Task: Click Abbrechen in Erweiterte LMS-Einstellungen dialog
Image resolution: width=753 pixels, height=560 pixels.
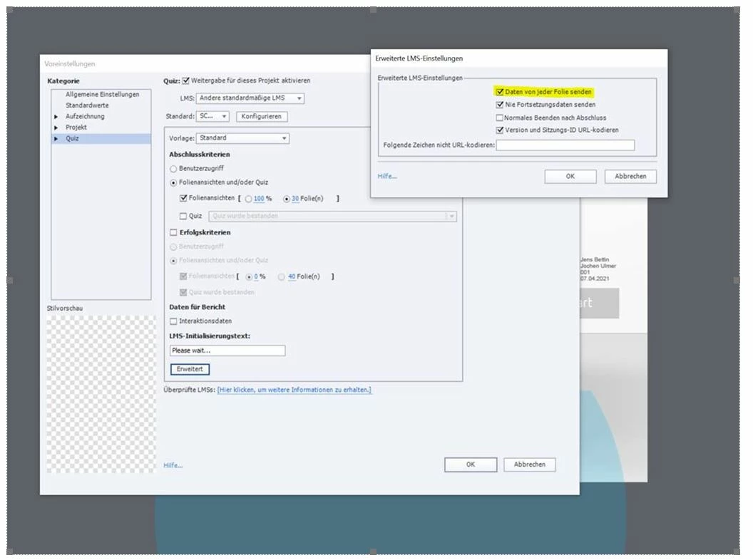Action: coord(630,177)
